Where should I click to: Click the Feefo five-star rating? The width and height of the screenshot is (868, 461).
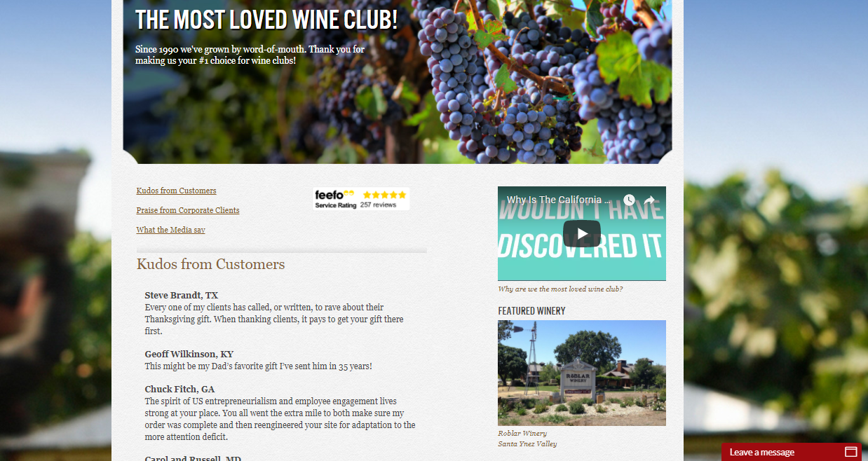tap(384, 195)
